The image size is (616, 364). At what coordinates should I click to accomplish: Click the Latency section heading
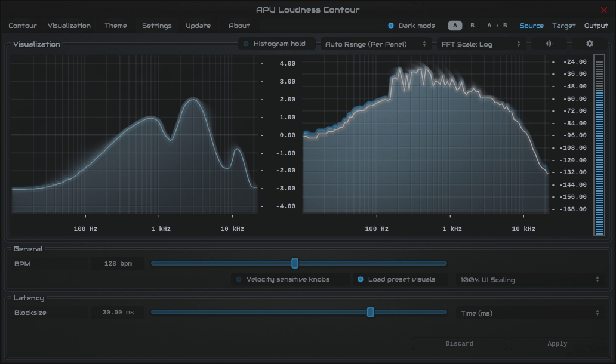(29, 298)
